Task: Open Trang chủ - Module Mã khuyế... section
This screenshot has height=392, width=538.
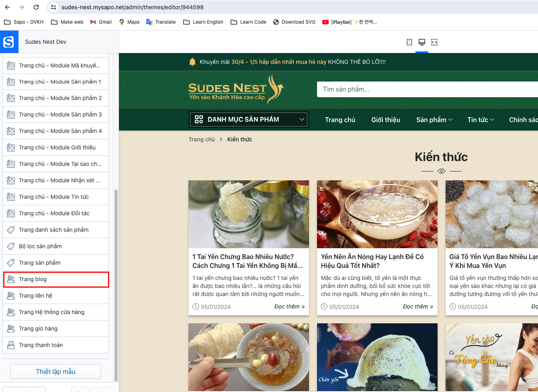Action: point(56,65)
